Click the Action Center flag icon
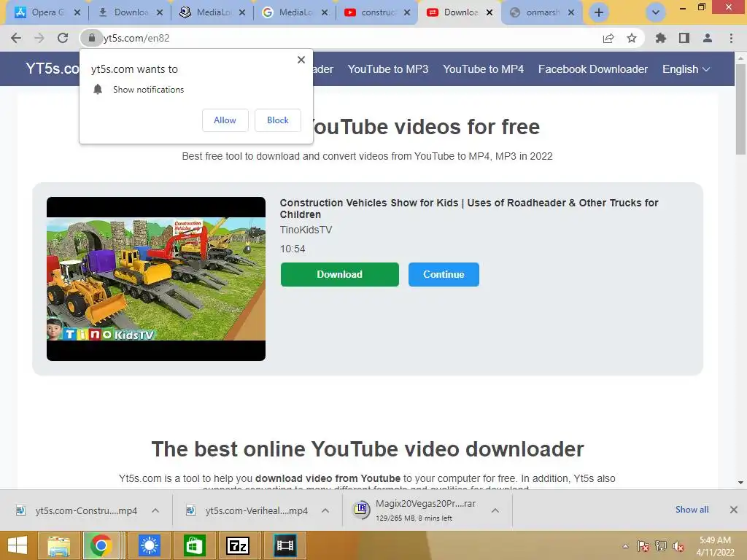This screenshot has height=560, width=747. [x=643, y=546]
